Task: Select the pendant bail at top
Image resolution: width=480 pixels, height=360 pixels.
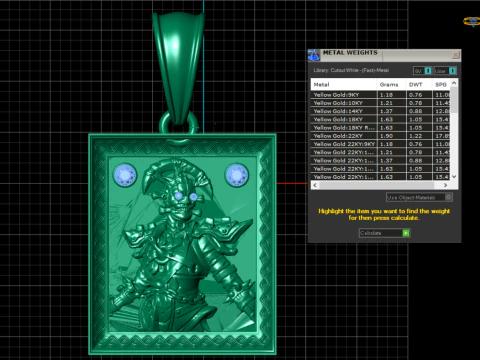Action: (x=178, y=67)
